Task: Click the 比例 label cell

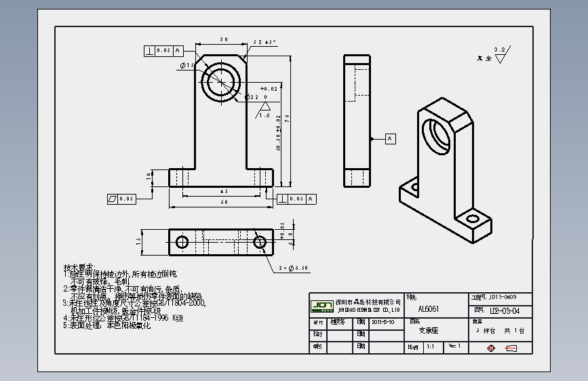Action: [x=413, y=347]
